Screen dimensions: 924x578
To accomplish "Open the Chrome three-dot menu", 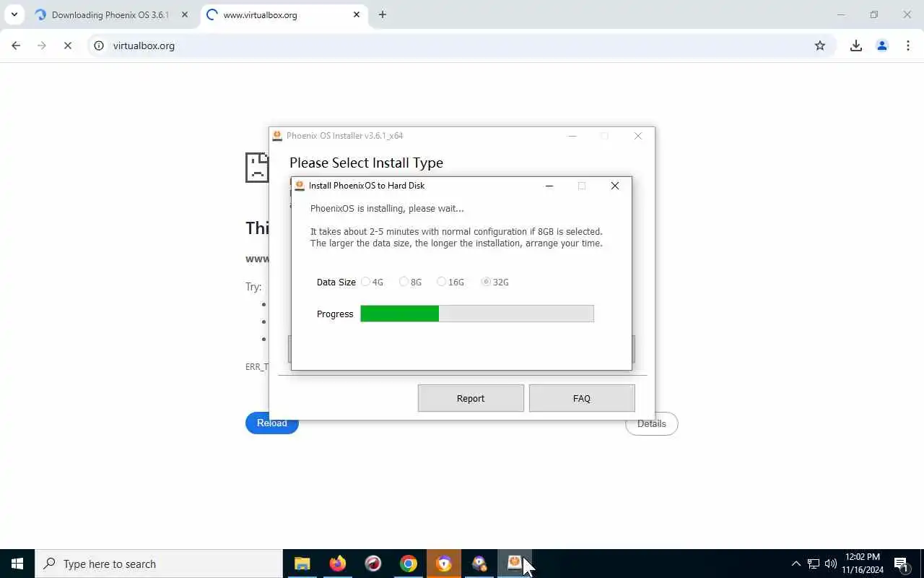I will (908, 46).
